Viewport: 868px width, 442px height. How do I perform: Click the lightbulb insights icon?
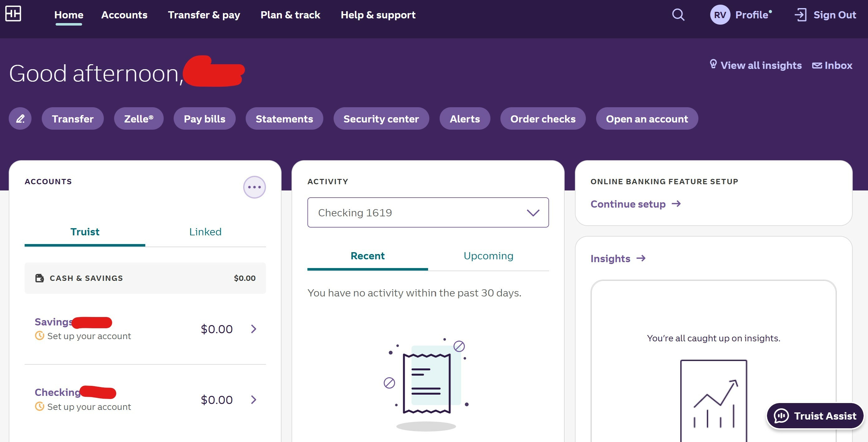713,64
